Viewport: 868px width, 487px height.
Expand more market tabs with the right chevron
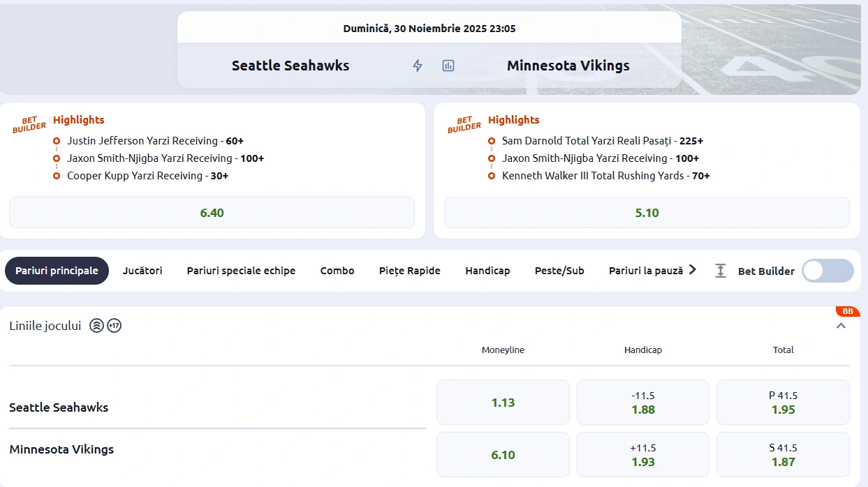coord(692,270)
